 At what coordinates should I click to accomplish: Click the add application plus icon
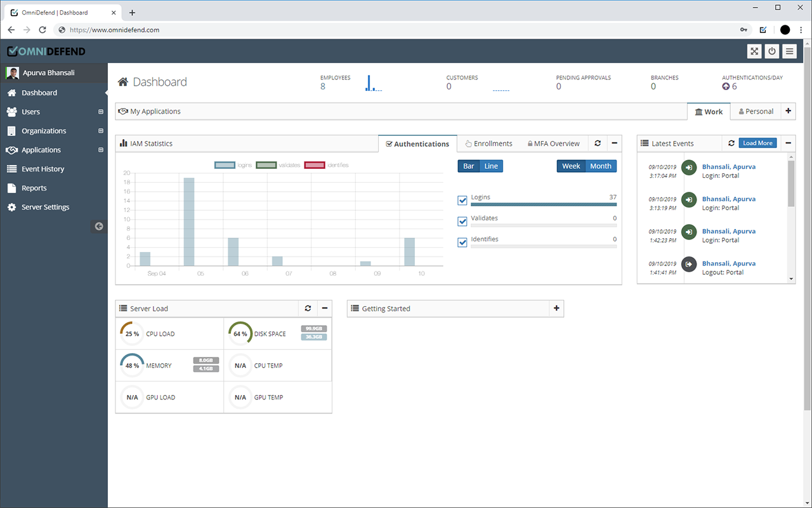tap(788, 111)
